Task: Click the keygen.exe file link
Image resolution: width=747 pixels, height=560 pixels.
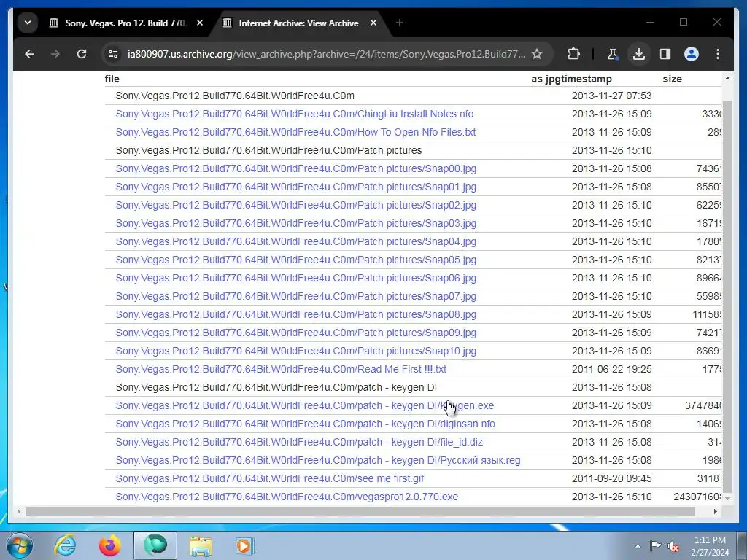Action: click(305, 405)
